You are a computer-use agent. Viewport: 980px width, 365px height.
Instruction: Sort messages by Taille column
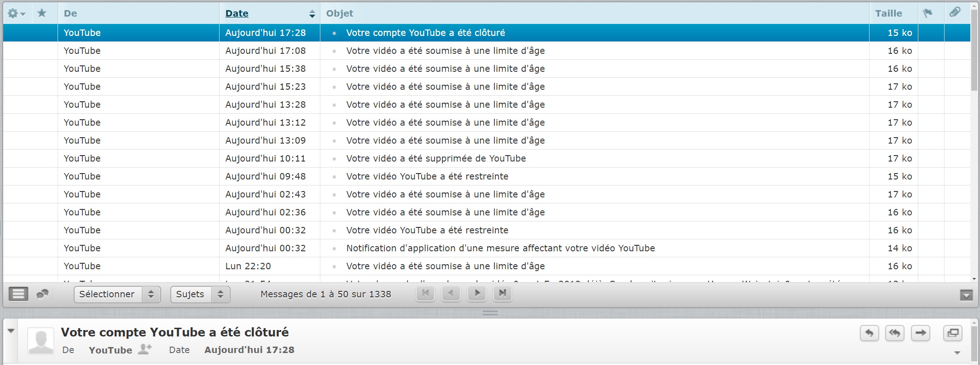click(888, 13)
